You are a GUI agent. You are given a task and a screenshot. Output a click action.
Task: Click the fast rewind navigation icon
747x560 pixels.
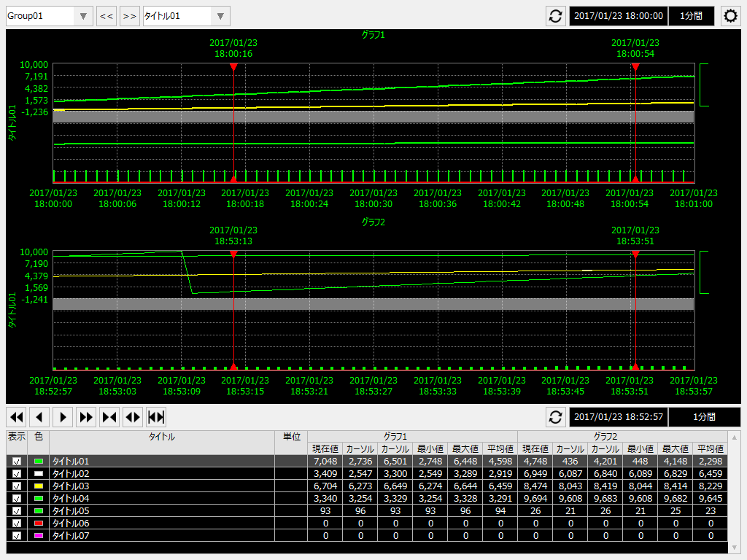(16, 417)
